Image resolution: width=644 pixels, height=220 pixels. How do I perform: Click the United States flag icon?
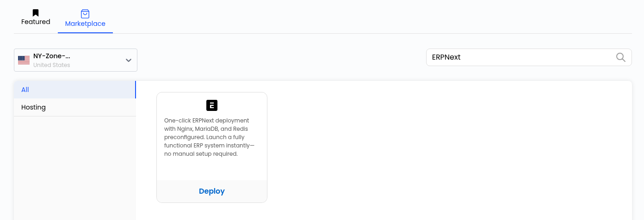(24, 60)
